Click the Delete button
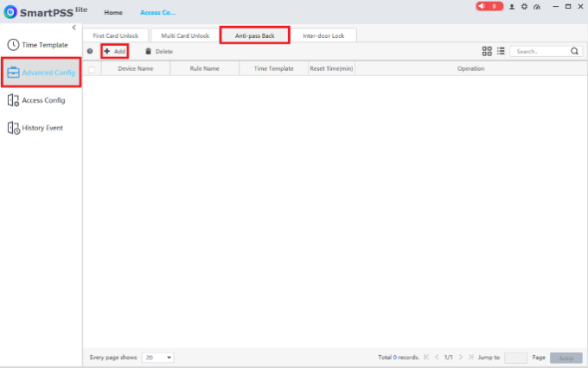The height and width of the screenshot is (368, 588). (x=159, y=51)
